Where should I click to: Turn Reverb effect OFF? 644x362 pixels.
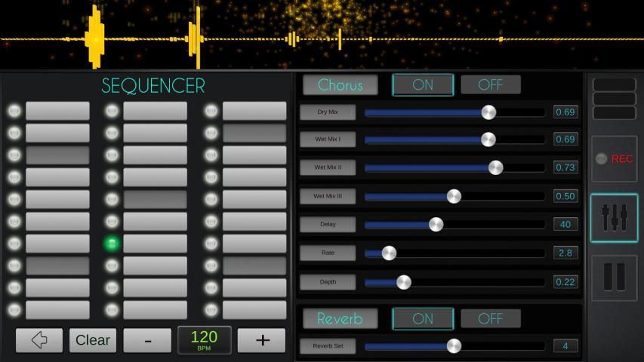[x=491, y=319]
